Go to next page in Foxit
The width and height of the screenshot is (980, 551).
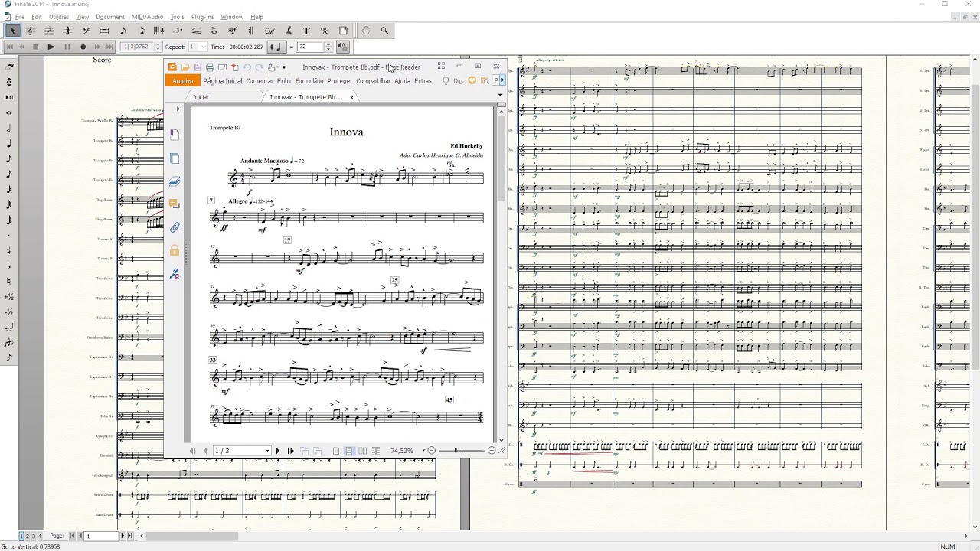point(277,451)
